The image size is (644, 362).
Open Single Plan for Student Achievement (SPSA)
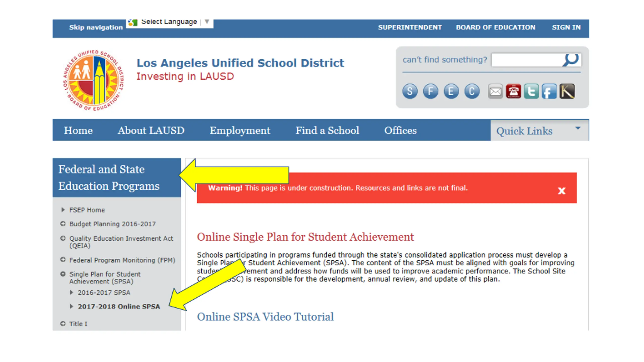105,278
